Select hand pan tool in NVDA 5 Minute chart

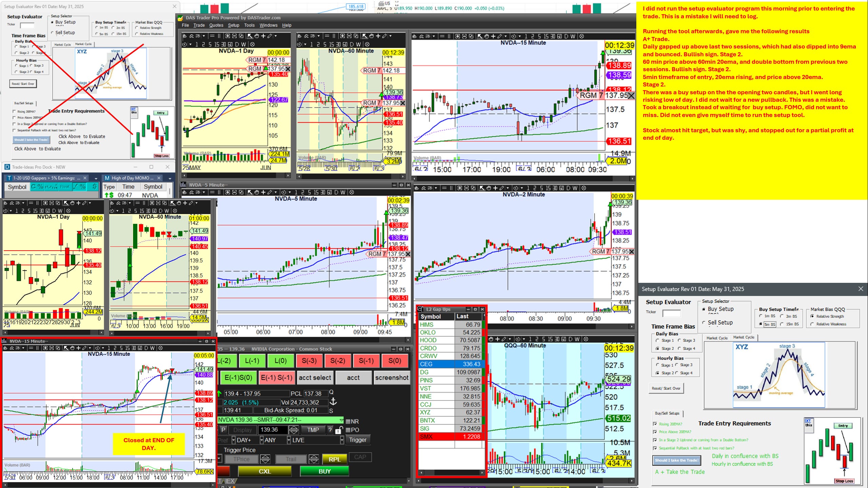pyautogui.click(x=256, y=192)
